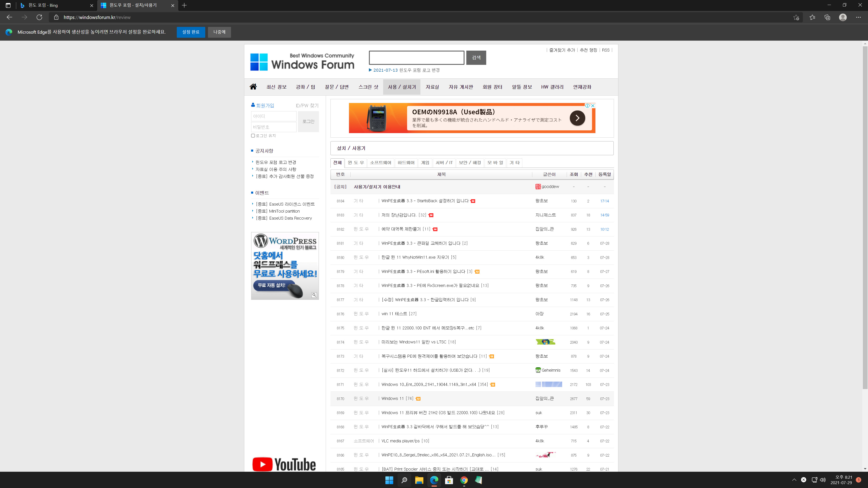This screenshot has height=488, width=868.
Task: Click the page vertical scrollbar
Action: point(865,217)
